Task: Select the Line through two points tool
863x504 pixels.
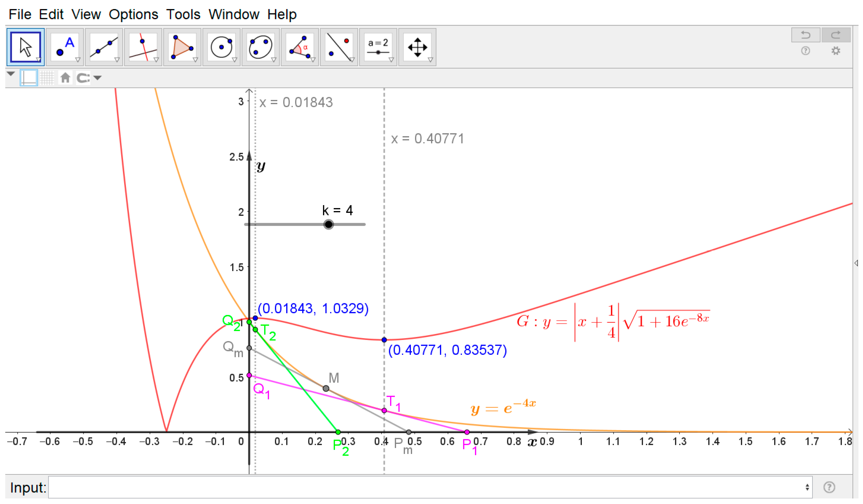Action: click(104, 47)
